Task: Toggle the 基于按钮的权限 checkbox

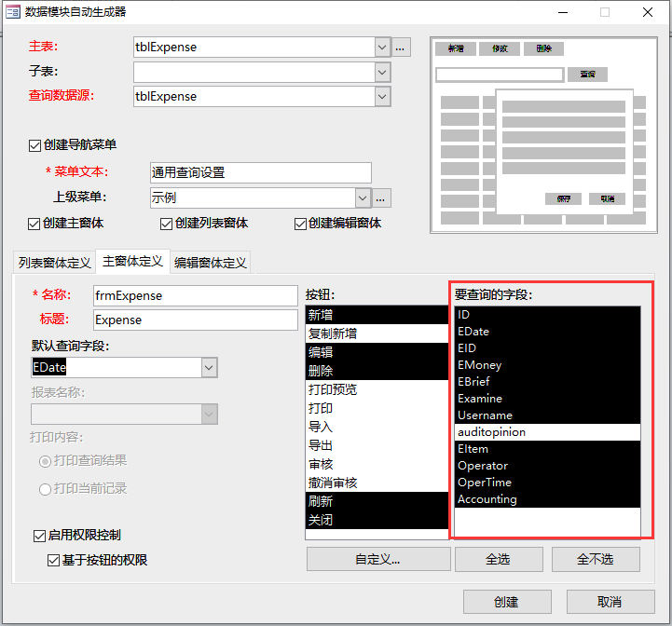Action: (x=53, y=561)
